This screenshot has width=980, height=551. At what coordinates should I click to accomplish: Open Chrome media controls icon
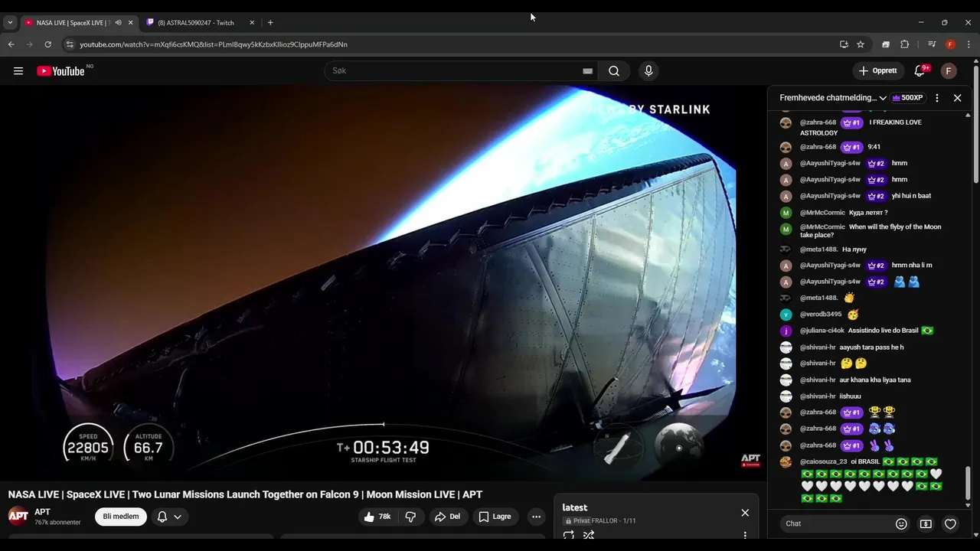932,44
